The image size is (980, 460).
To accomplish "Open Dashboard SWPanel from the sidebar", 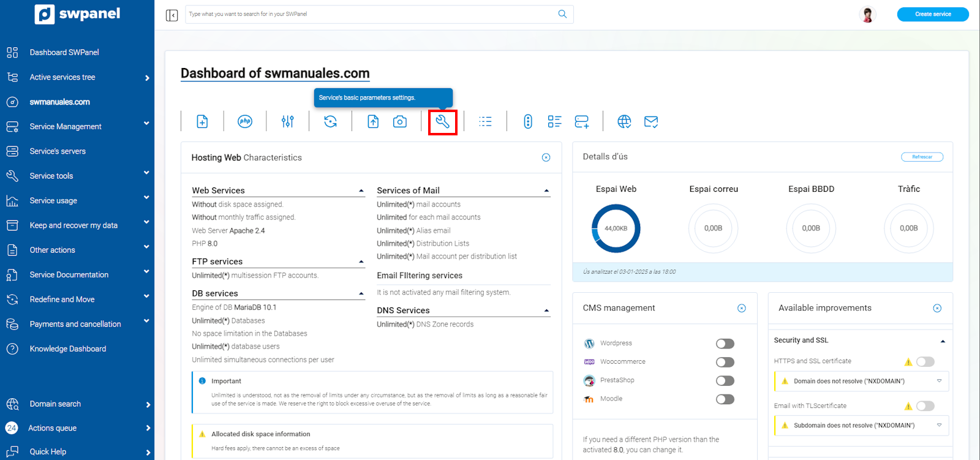I will 64,52.
